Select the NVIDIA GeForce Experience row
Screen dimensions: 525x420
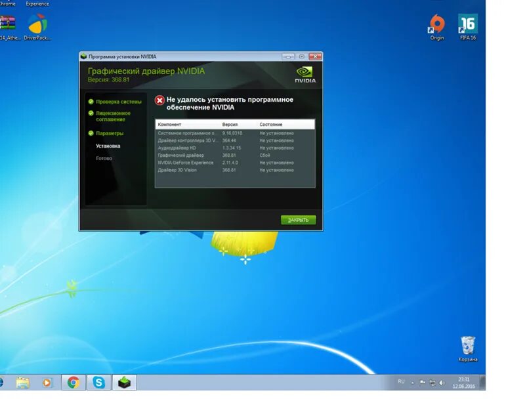pyautogui.click(x=235, y=163)
